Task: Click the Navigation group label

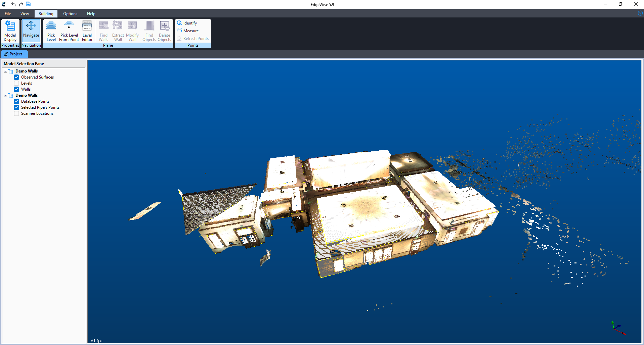Action: pos(31,45)
